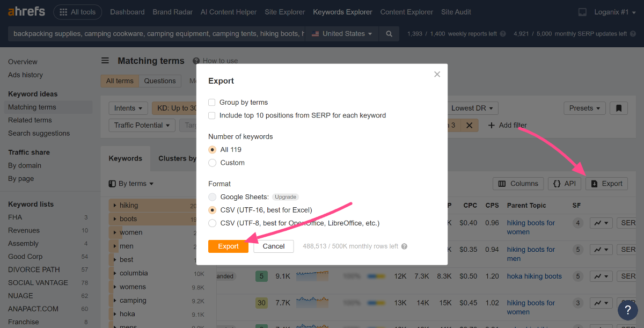This screenshot has width=644, height=328.
Task: Go to Site Audit
Action: 456,12
